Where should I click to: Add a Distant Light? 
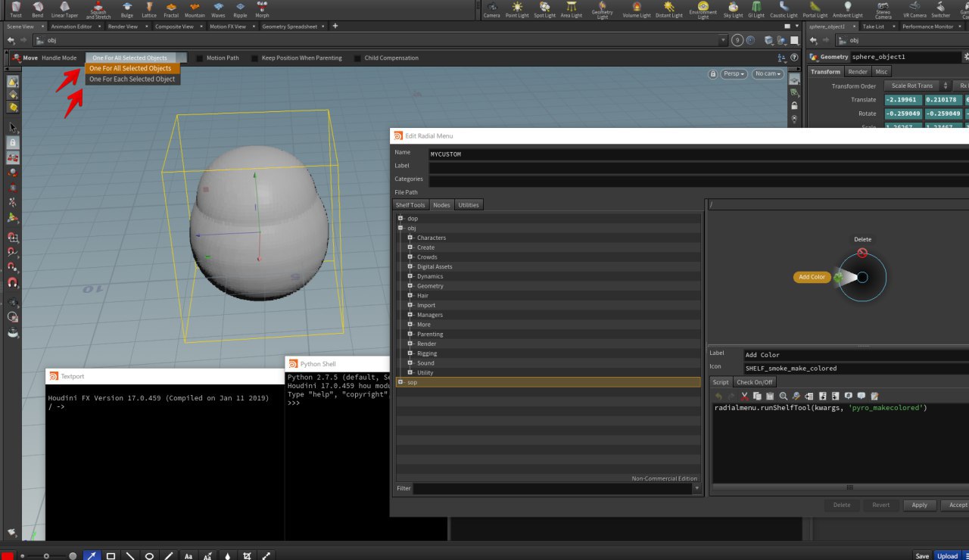pos(668,10)
